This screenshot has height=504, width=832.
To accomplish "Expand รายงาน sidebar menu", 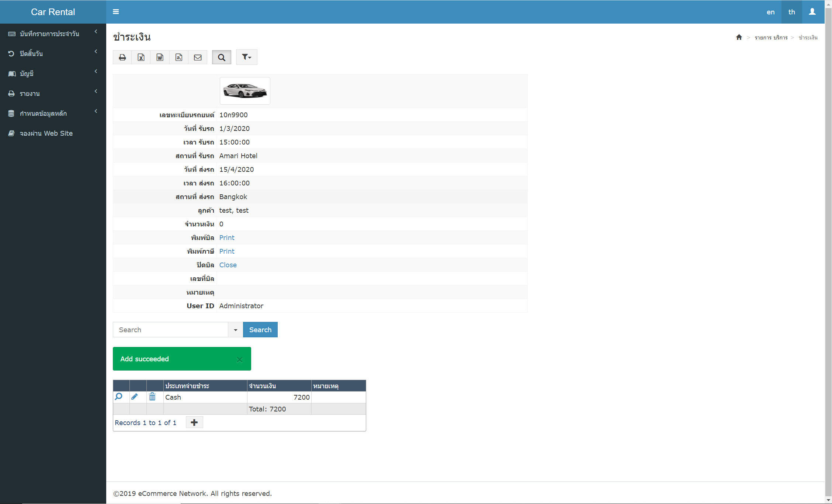I will tap(53, 93).
